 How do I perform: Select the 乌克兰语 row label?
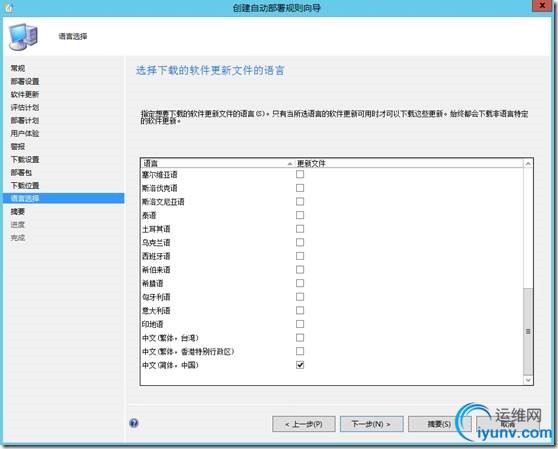click(x=156, y=243)
